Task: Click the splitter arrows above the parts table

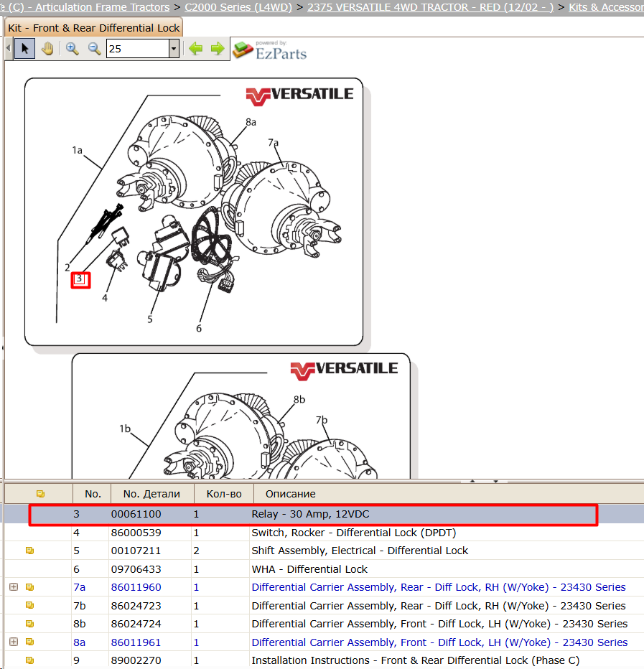Action: point(484,481)
